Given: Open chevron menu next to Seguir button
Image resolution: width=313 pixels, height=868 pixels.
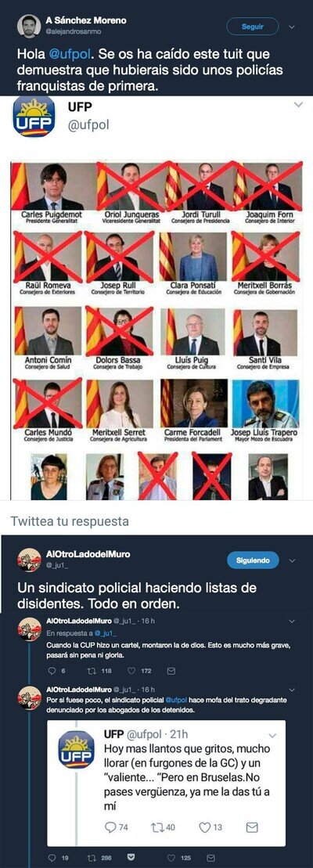Looking at the screenshot, I should click(x=292, y=27).
